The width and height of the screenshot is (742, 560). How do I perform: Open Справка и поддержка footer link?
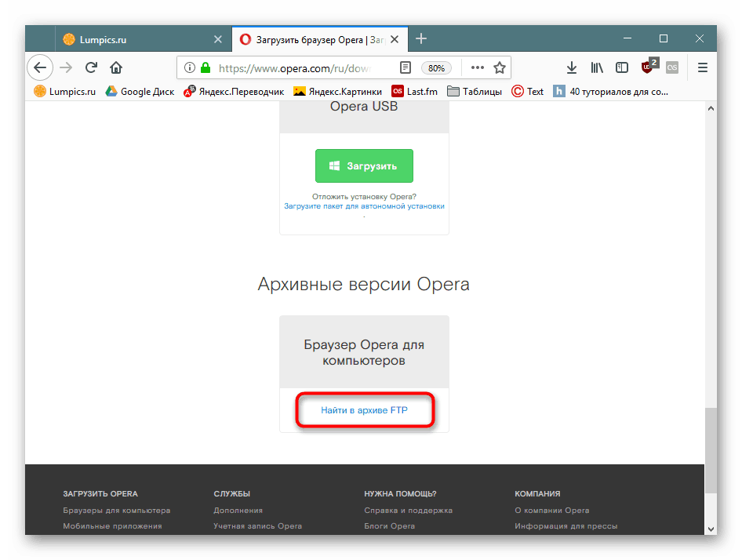408,511
